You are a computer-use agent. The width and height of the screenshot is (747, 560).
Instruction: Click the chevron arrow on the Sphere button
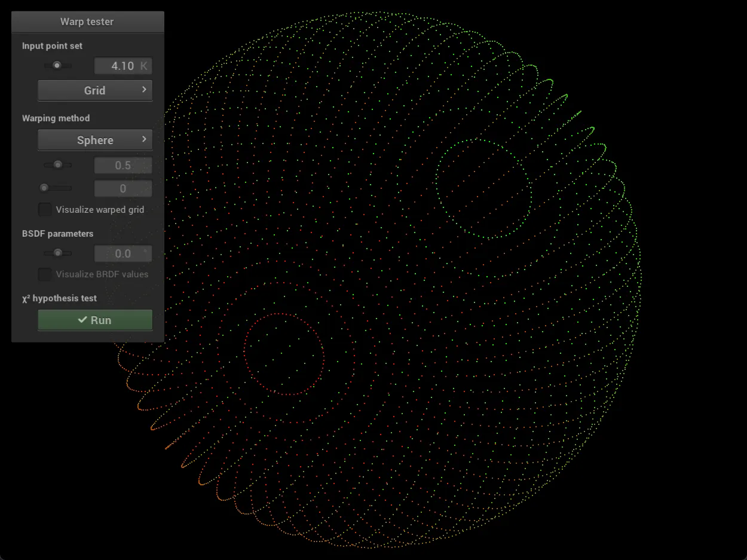point(143,139)
